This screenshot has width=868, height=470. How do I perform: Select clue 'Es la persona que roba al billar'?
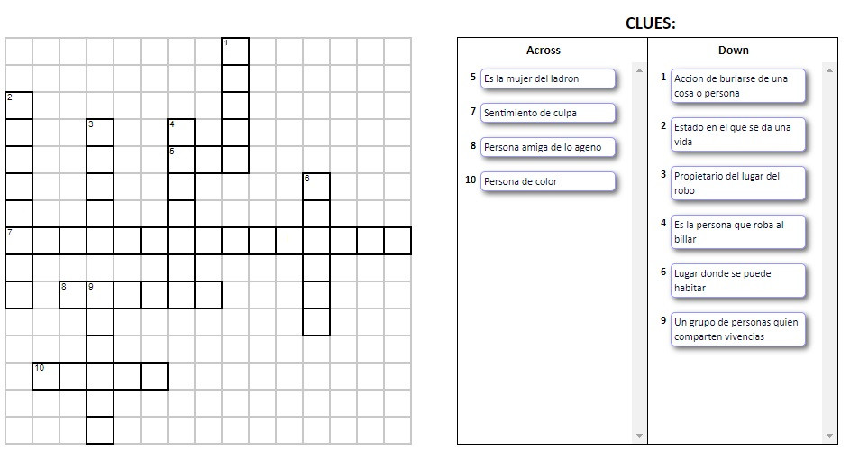coord(738,232)
